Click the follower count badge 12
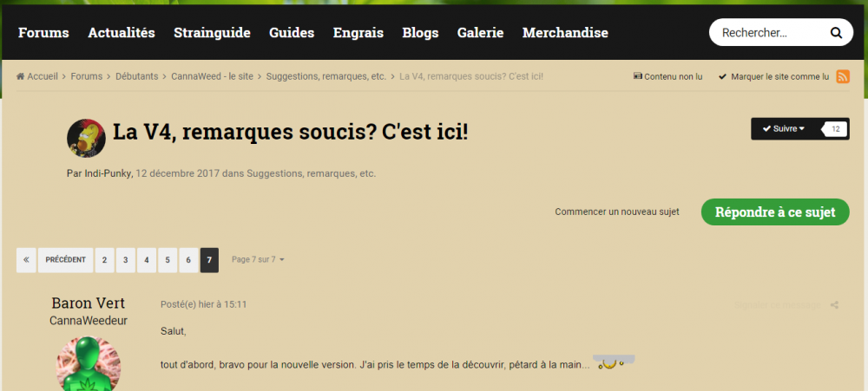Screen dimensions: 868x391 tap(836, 129)
